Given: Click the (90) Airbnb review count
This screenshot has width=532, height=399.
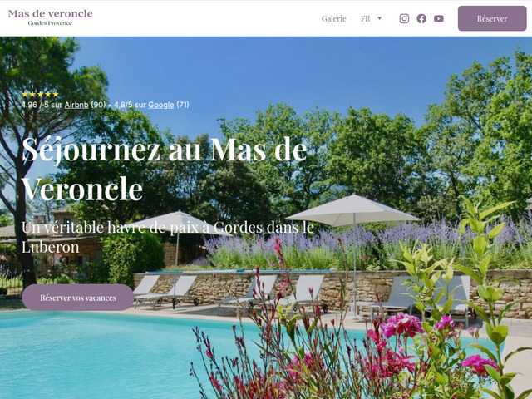Looking at the screenshot, I should point(98,105).
